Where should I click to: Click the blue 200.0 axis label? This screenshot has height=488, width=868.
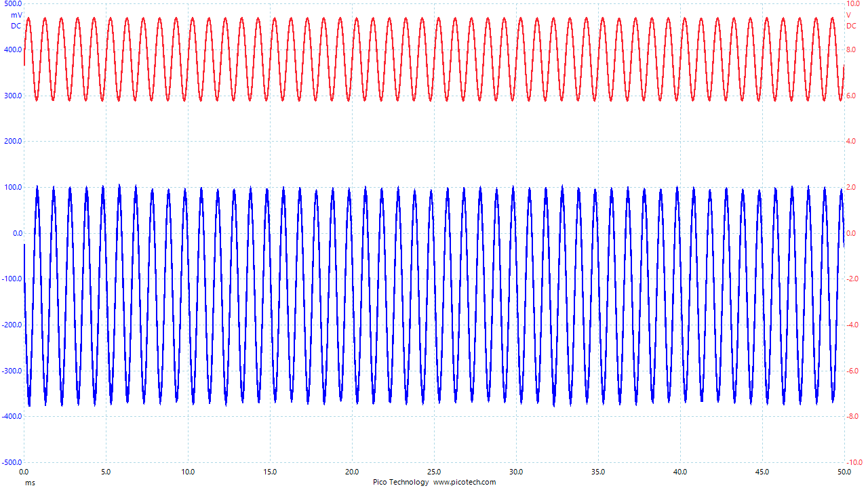click(13, 142)
